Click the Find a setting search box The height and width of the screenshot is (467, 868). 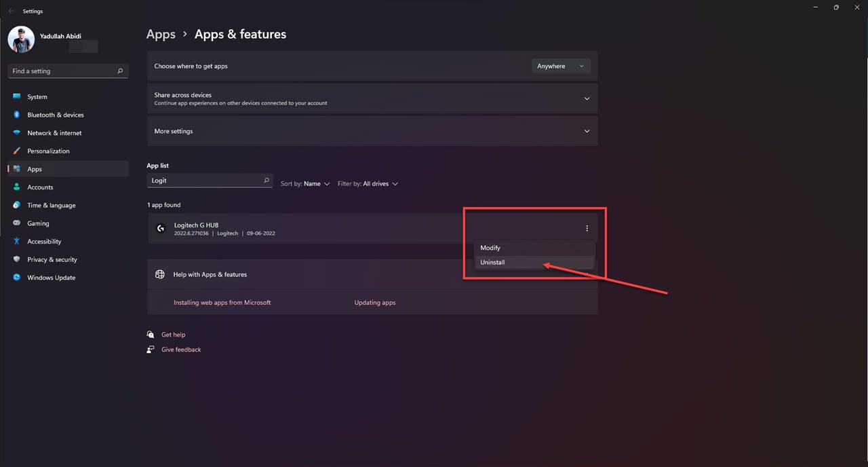coord(68,71)
